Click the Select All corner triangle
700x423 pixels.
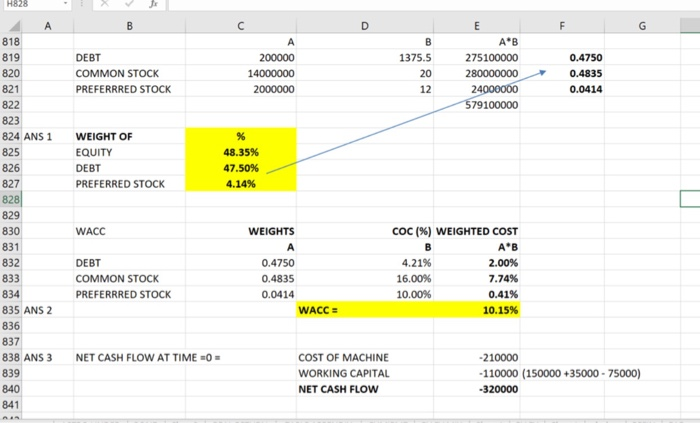click(14, 26)
